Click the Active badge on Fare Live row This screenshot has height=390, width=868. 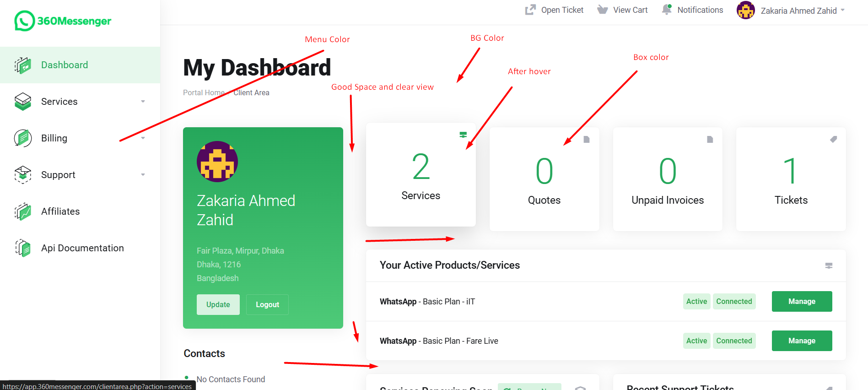(x=696, y=341)
